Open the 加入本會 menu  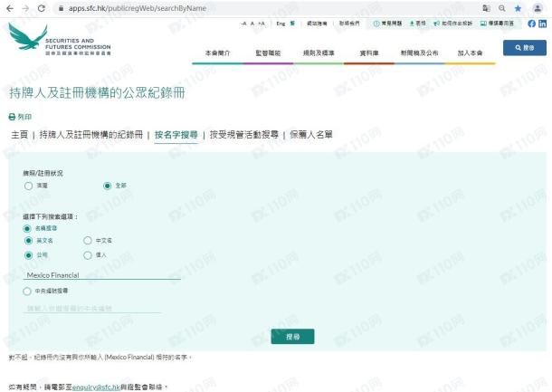pyautogui.click(x=470, y=53)
